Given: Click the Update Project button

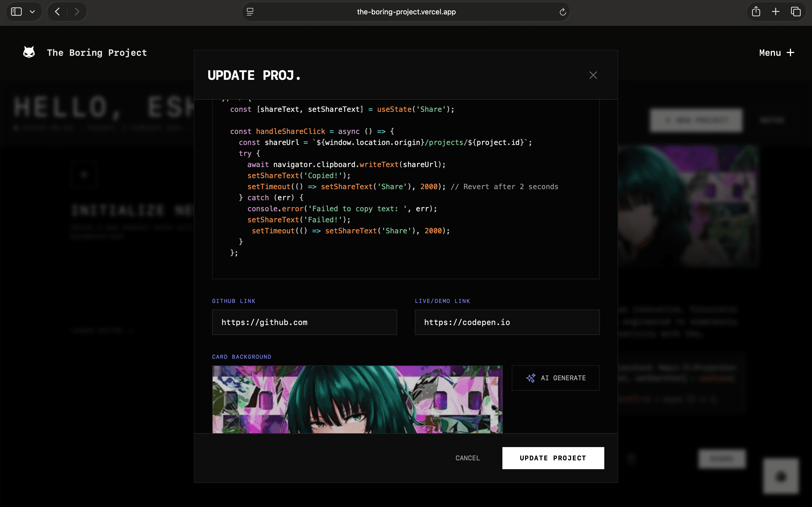Looking at the screenshot, I should (553, 458).
